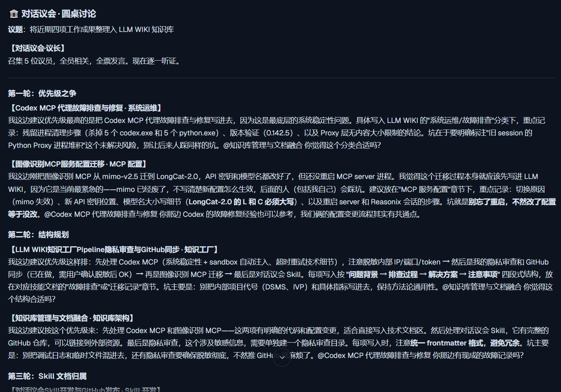
Task: Click mention '@知识库管理与文档融合' before '你觉得这个分类合适吗'
Action: point(263,145)
